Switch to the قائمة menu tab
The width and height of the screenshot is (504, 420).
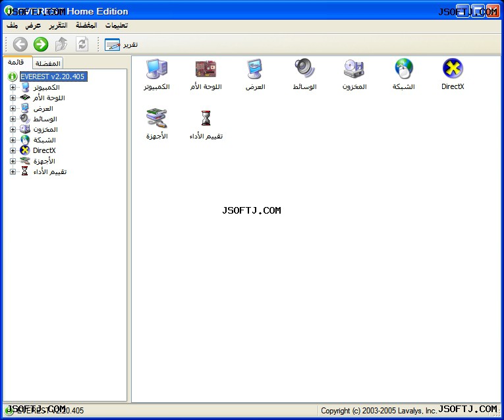(x=16, y=62)
